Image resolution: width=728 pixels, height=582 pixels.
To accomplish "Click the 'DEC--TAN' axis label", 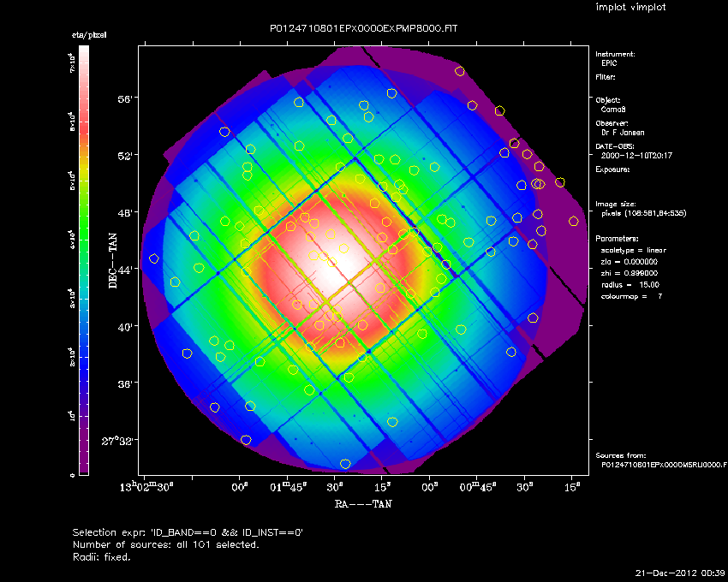I will click(113, 260).
